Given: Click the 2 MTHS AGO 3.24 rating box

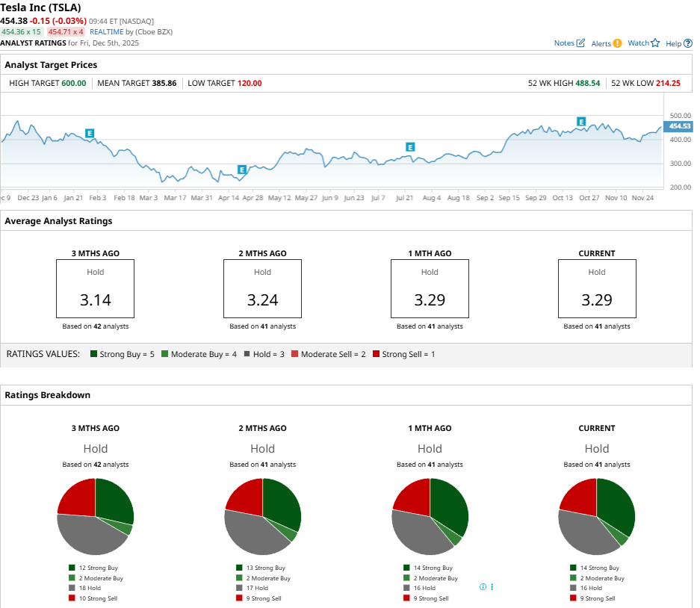Looking at the screenshot, I should tap(262, 288).
